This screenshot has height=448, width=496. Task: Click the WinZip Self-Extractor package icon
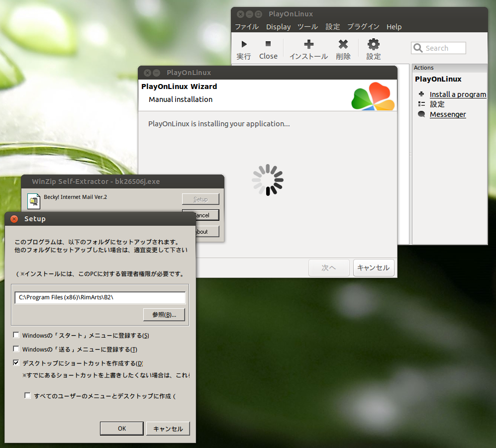point(34,201)
